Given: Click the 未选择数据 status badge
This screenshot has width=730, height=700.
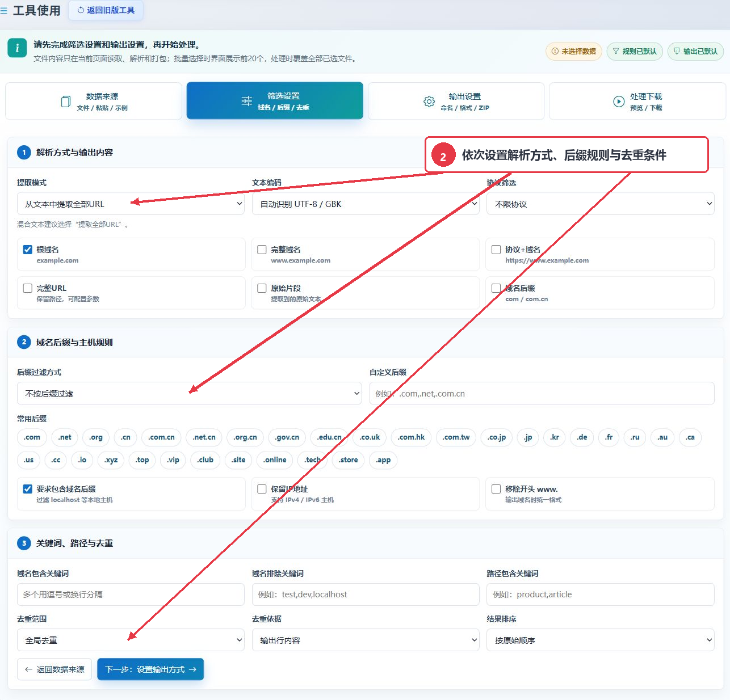Looking at the screenshot, I should pos(574,51).
